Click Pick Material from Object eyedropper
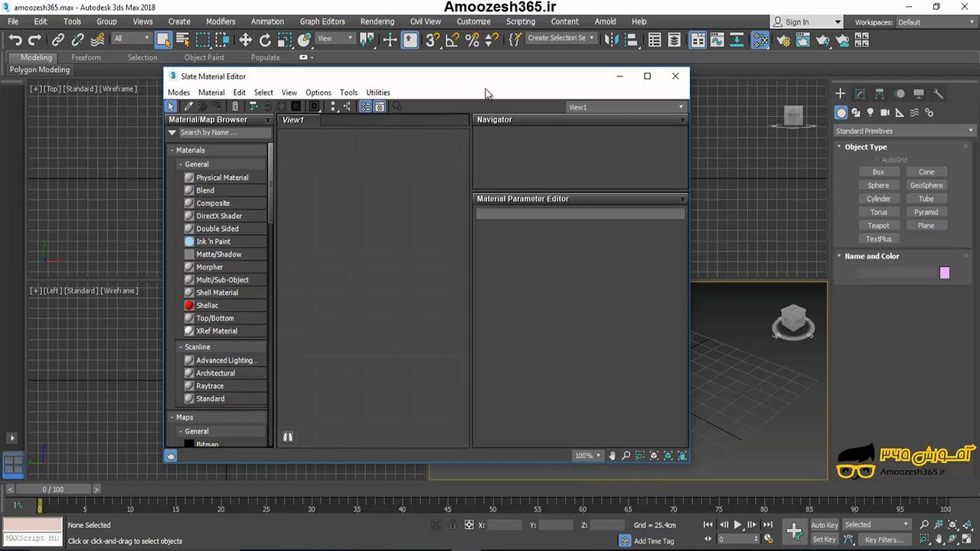980x551 pixels. pyautogui.click(x=188, y=107)
